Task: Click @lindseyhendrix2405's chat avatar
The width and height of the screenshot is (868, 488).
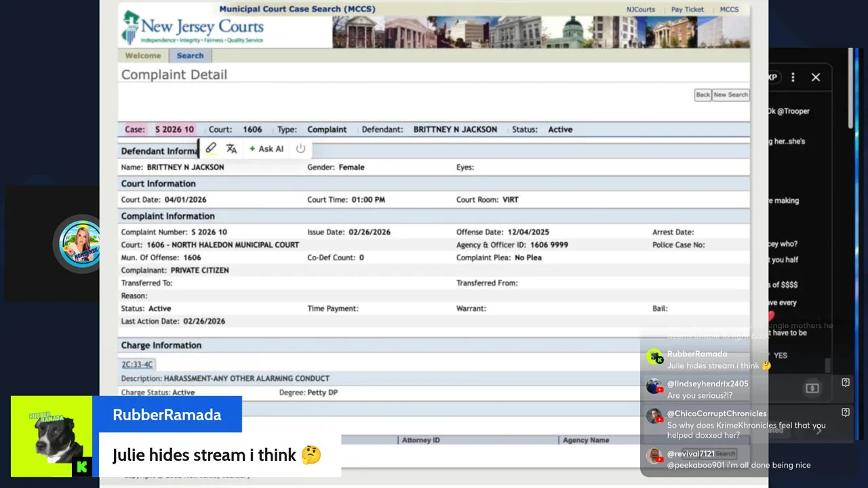Action: click(x=654, y=387)
